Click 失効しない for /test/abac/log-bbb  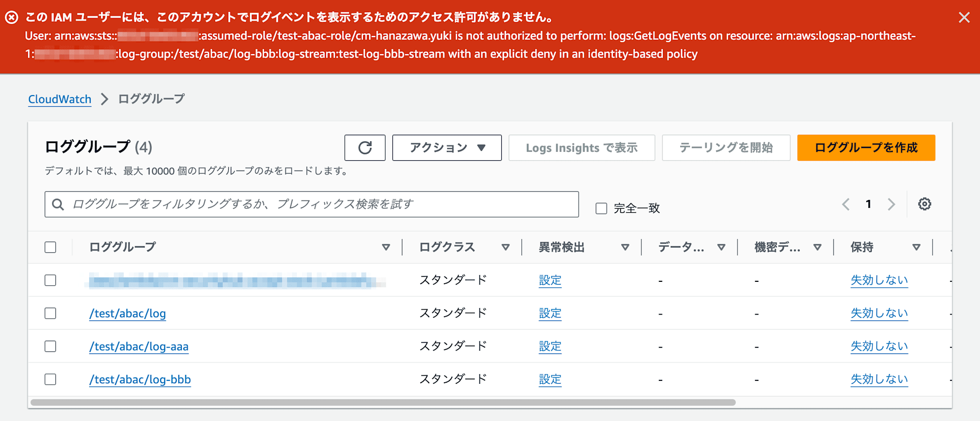[x=879, y=379]
